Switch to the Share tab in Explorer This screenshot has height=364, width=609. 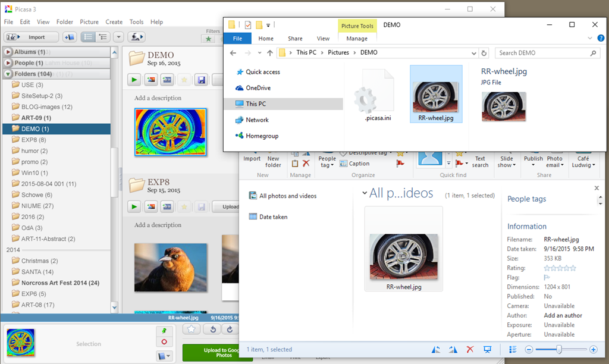(x=295, y=39)
